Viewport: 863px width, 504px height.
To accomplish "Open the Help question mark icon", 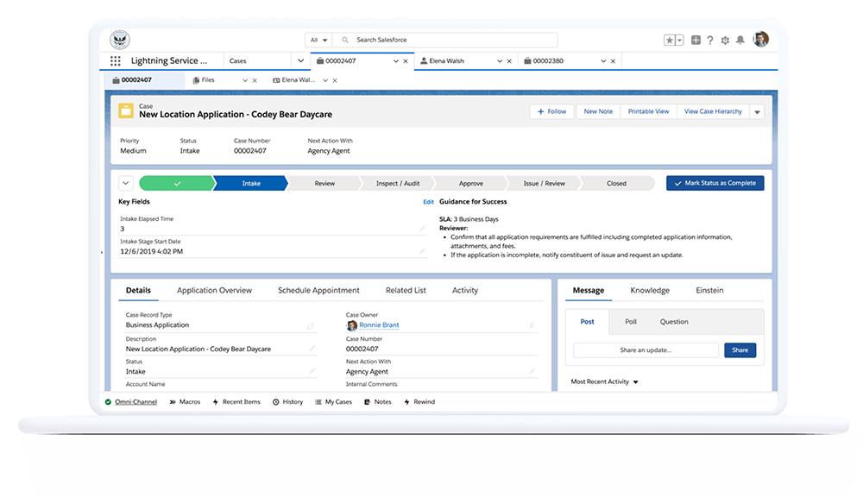I will (x=710, y=40).
